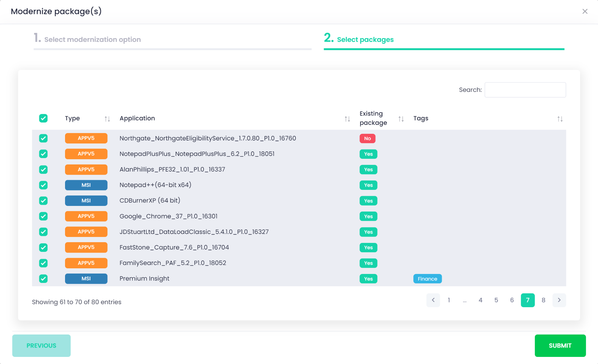Sort by Tags column arrows
598x364 pixels.
coord(560,119)
